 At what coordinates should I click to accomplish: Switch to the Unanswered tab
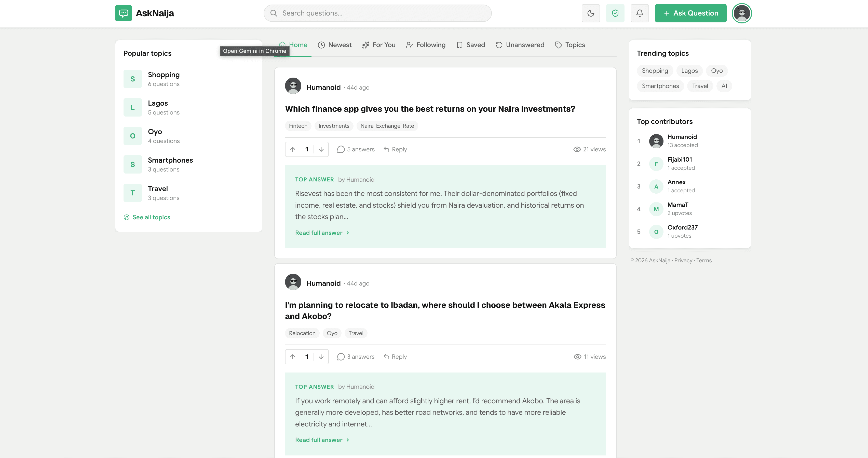coord(520,45)
